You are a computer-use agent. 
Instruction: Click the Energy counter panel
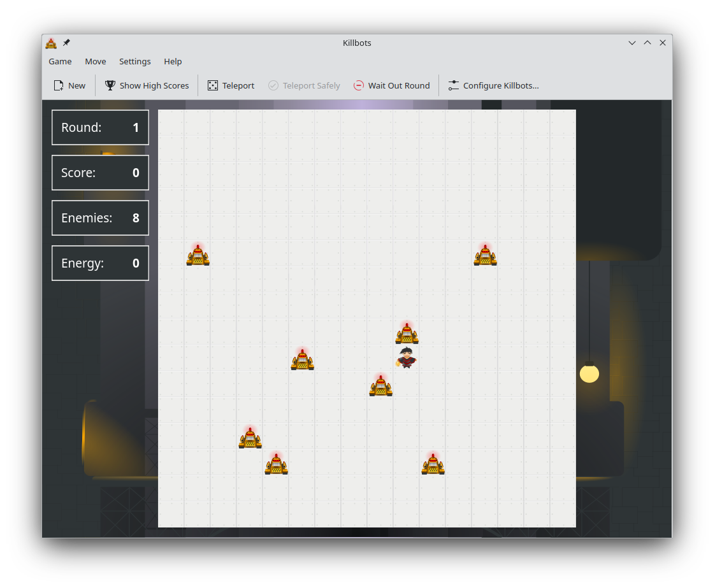pos(100,263)
